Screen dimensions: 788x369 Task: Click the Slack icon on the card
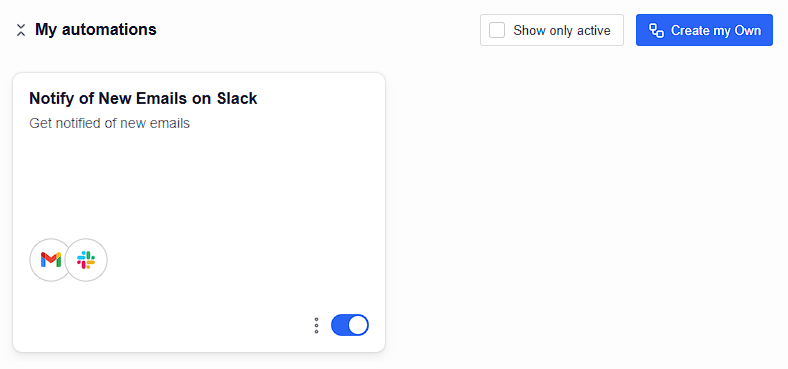point(86,260)
